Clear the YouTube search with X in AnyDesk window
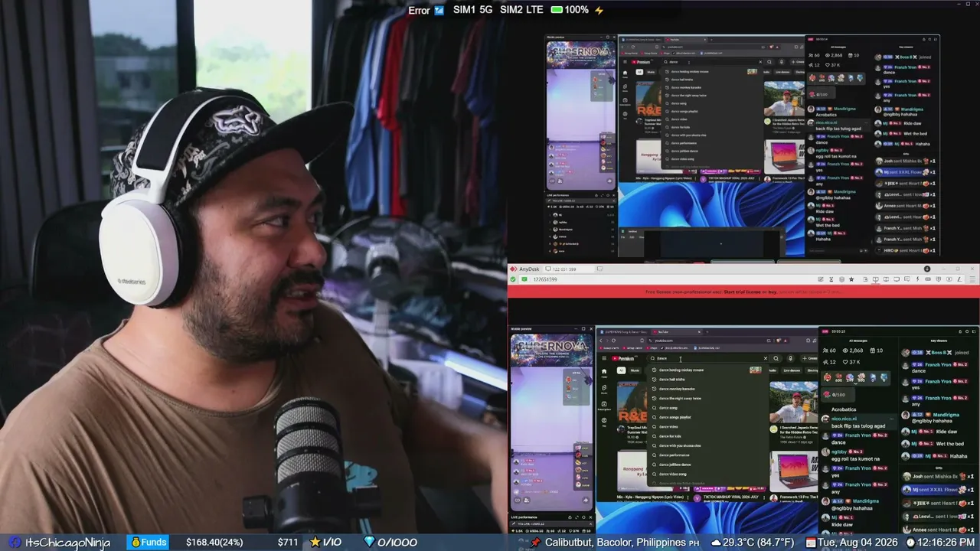This screenshot has width=980, height=551. [765, 358]
